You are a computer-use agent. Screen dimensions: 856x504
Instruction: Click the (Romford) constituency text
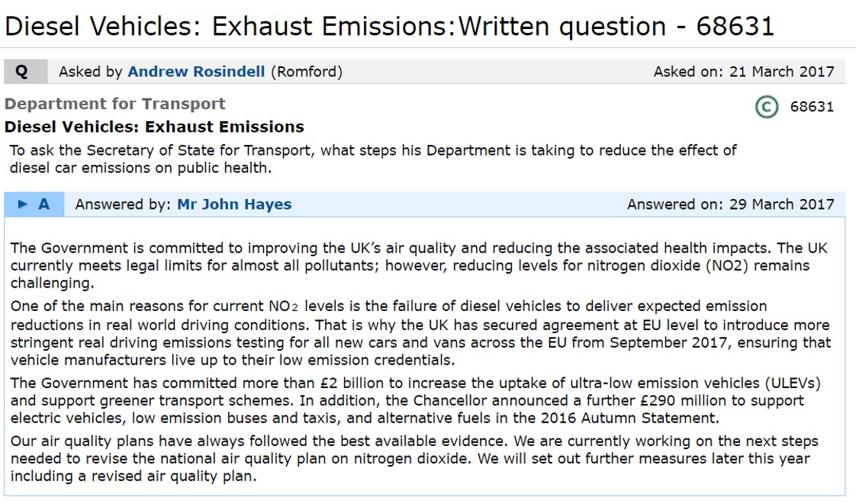[x=307, y=72]
